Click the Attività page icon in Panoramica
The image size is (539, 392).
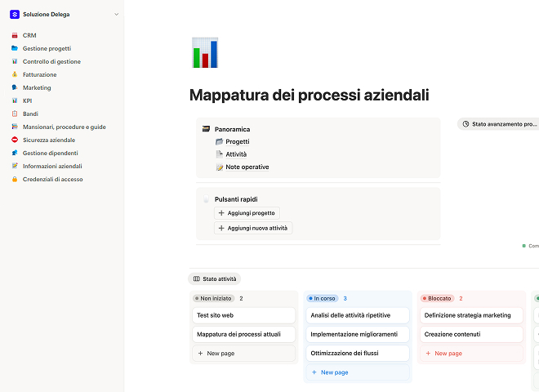[x=220, y=154]
